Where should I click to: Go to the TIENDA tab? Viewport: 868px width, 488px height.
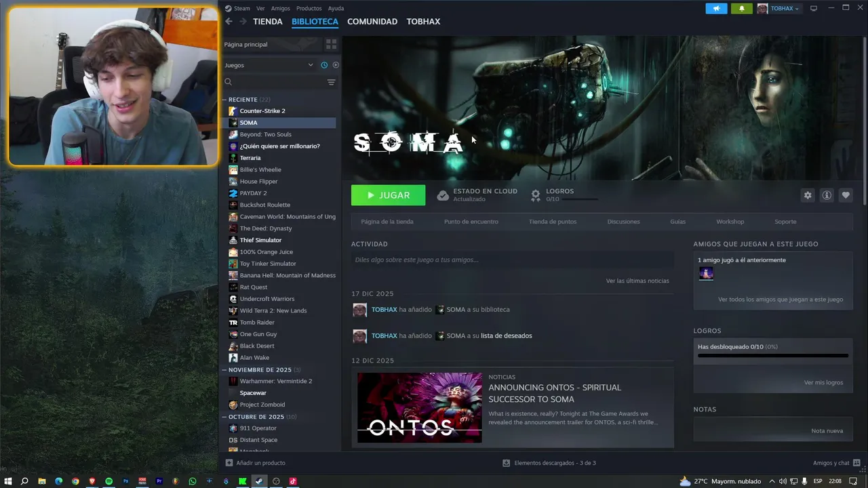(268, 22)
